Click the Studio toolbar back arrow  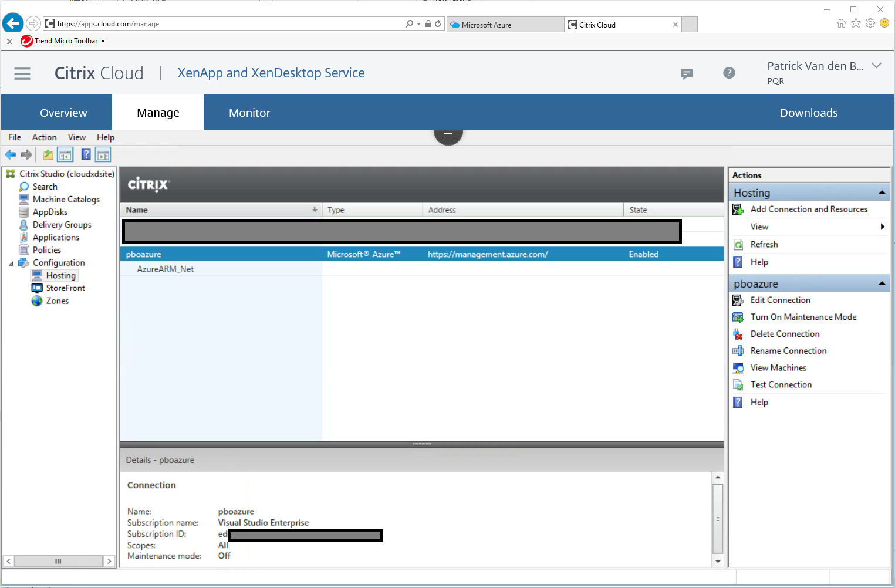[11, 155]
